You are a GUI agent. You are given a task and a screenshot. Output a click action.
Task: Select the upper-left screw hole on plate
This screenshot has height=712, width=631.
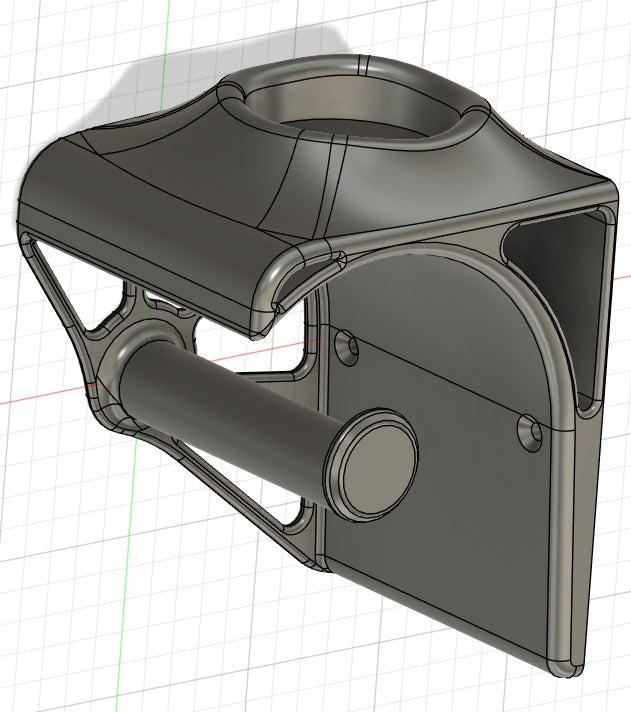[347, 349]
